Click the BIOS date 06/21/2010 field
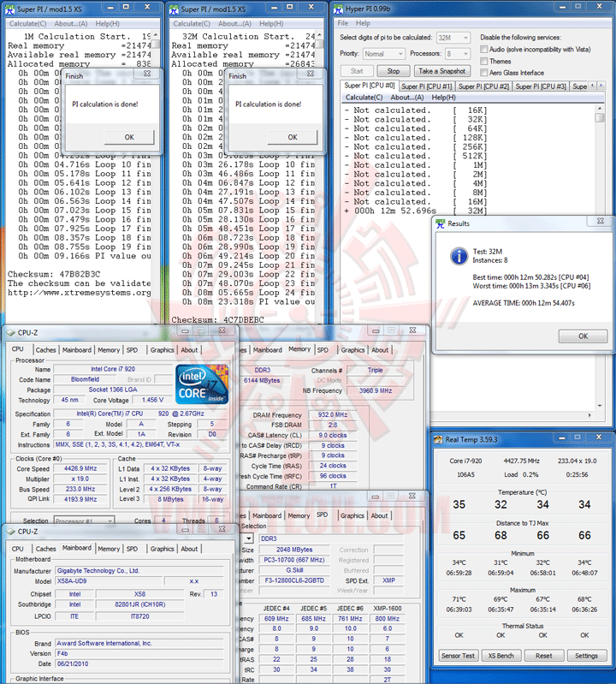 [139, 663]
